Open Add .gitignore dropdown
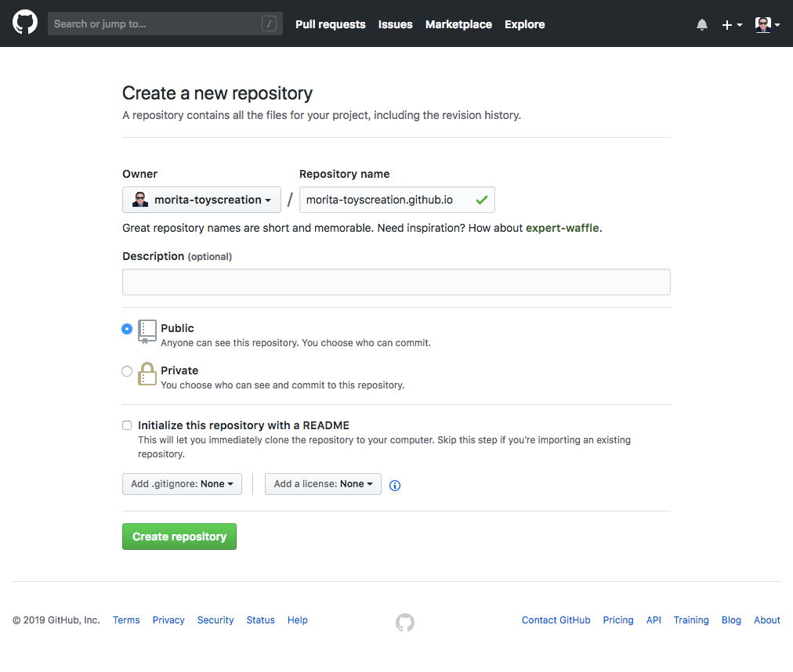This screenshot has width=793, height=672. coord(182,484)
